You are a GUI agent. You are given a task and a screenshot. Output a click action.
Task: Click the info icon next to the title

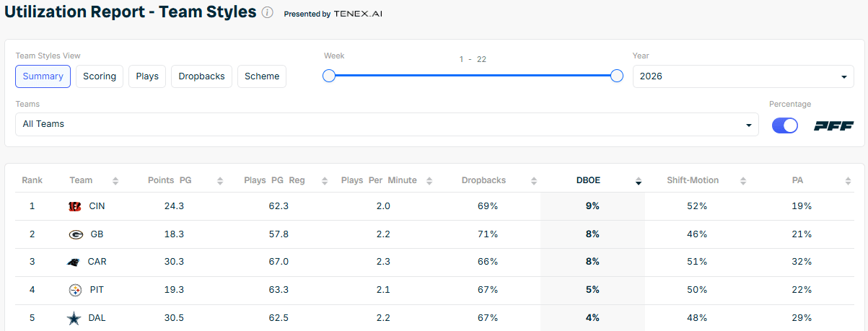[268, 13]
